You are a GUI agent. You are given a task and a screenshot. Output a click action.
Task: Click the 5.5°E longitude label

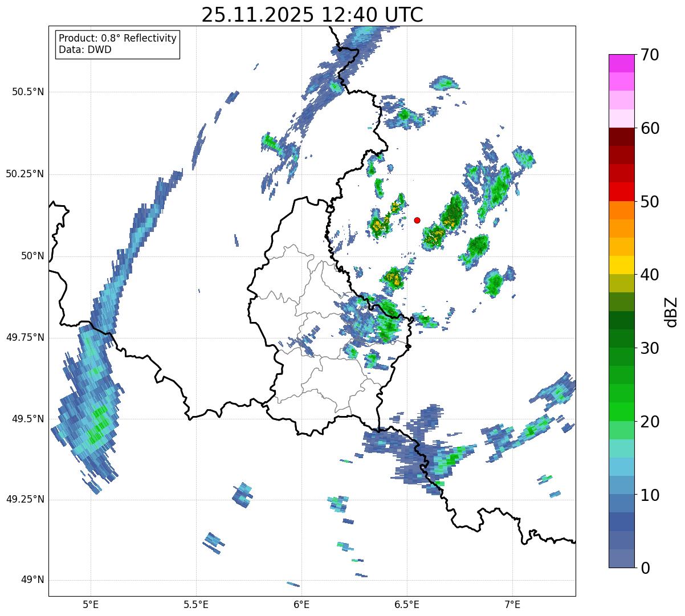(x=196, y=604)
